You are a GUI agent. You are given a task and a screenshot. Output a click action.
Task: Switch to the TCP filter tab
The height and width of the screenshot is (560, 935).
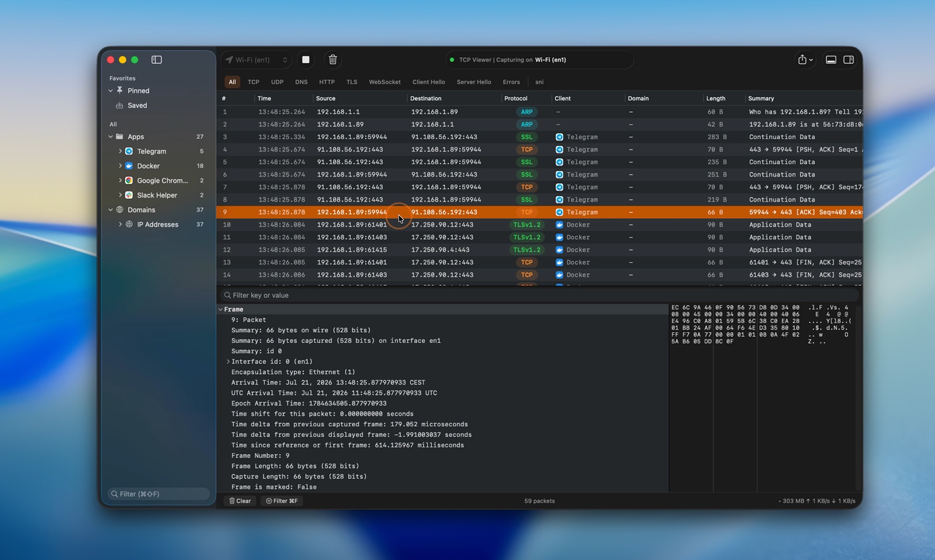pos(253,82)
